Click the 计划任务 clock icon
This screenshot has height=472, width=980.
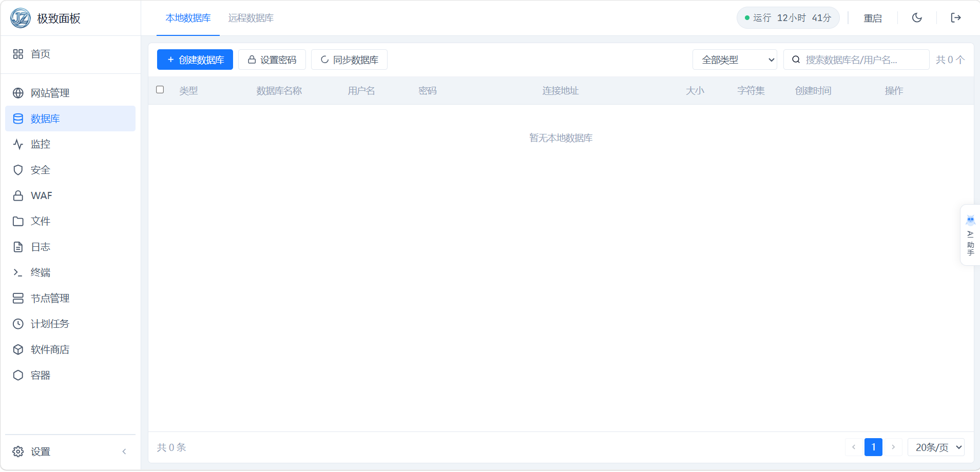click(x=18, y=324)
